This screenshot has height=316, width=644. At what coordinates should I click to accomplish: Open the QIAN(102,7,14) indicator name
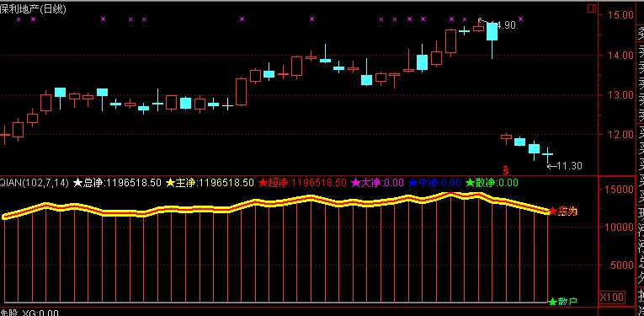pyautogui.click(x=35, y=183)
